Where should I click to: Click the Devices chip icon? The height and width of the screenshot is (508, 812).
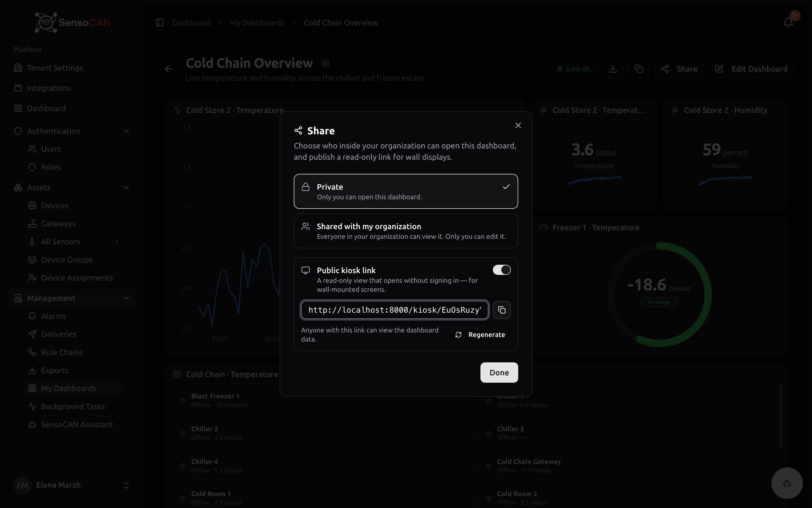tap(32, 206)
